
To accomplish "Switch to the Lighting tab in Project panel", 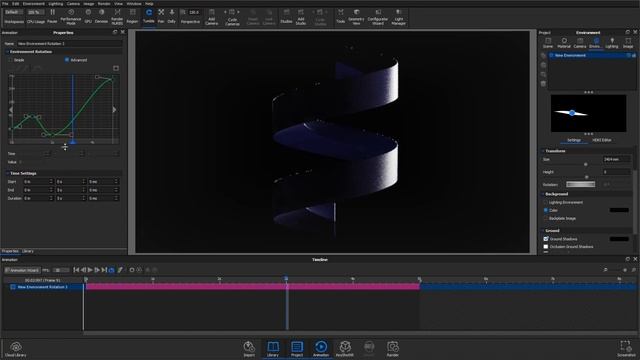I will 611,43.
